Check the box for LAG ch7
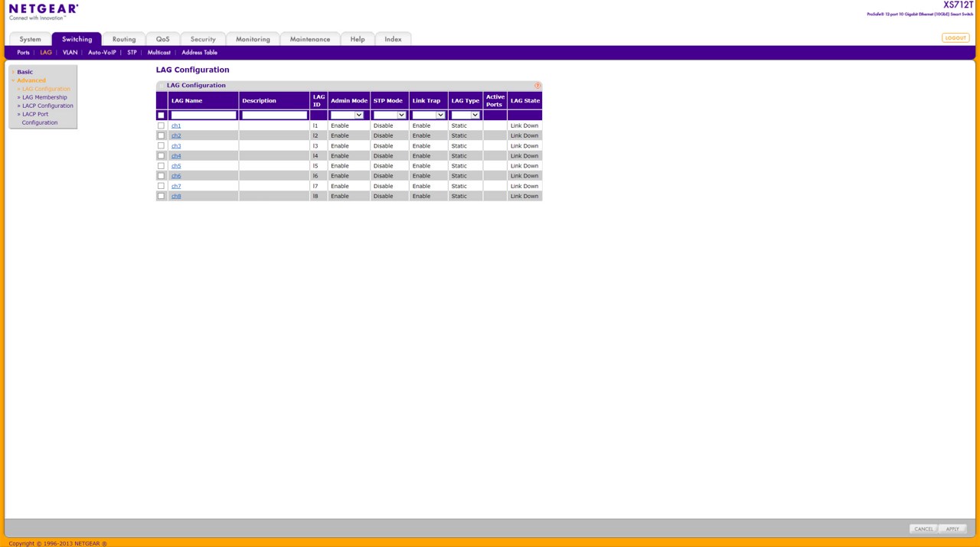Screen dimensions: 980x547 click(x=161, y=186)
